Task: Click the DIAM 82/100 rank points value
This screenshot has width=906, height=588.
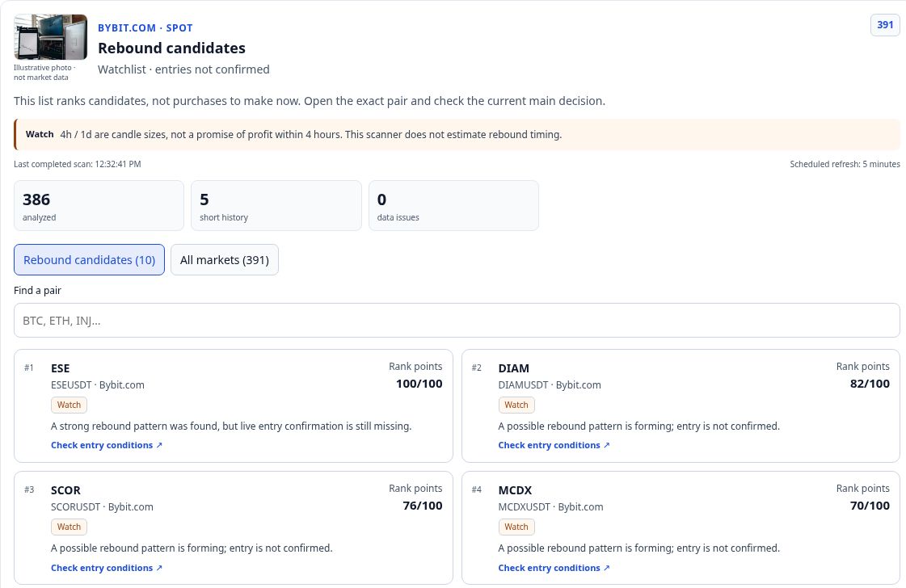Action: coord(870,384)
